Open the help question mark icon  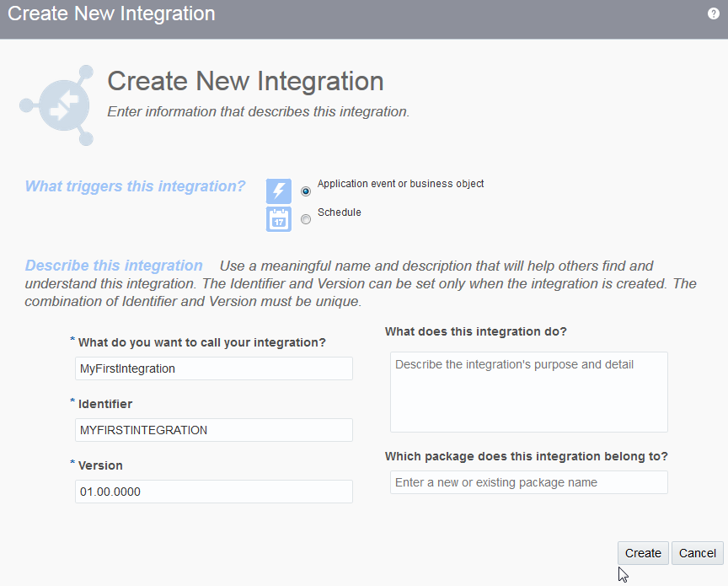click(714, 14)
